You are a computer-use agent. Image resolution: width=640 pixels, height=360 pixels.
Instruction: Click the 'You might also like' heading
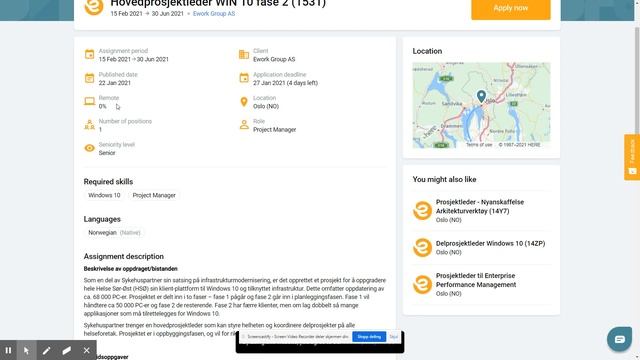[x=444, y=179]
